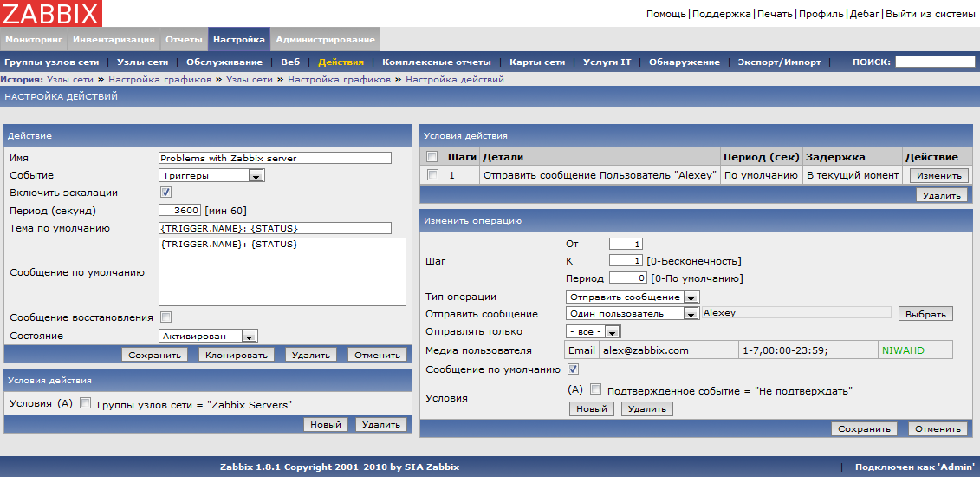Check the step 1 operation row checkbox

tap(432, 176)
